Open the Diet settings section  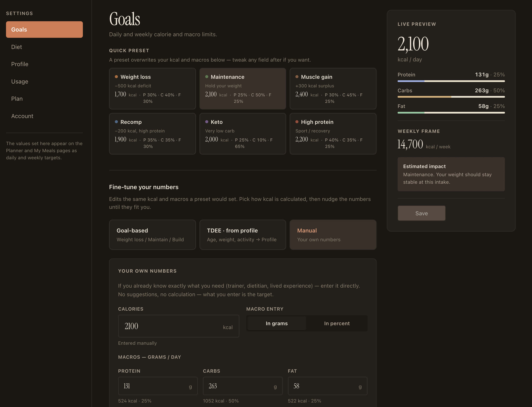[x=44, y=47]
